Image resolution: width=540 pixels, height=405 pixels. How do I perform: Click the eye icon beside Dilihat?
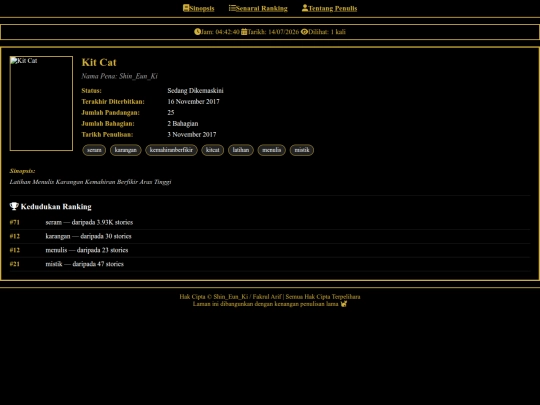(304, 32)
